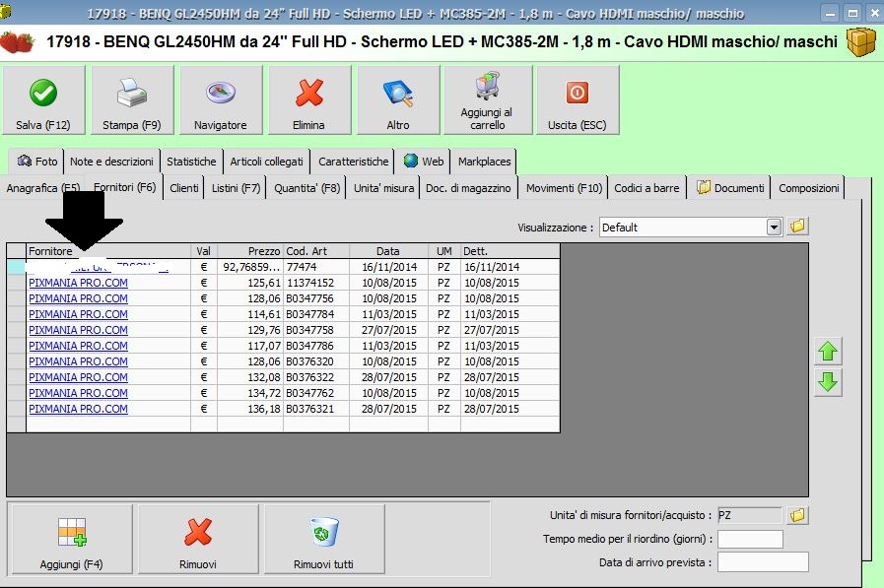This screenshot has width=884, height=588.
Task: Switch to the Listini (F7) tab
Action: tap(237, 188)
